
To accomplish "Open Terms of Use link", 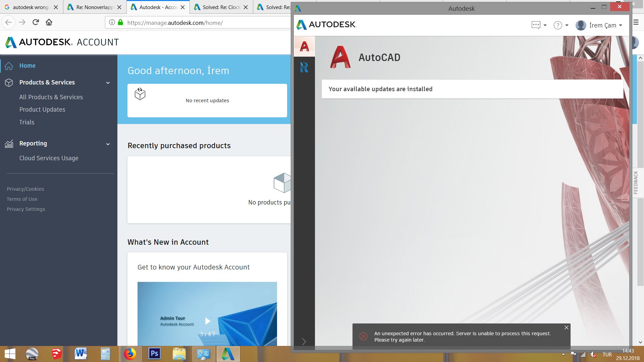I will pyautogui.click(x=22, y=199).
